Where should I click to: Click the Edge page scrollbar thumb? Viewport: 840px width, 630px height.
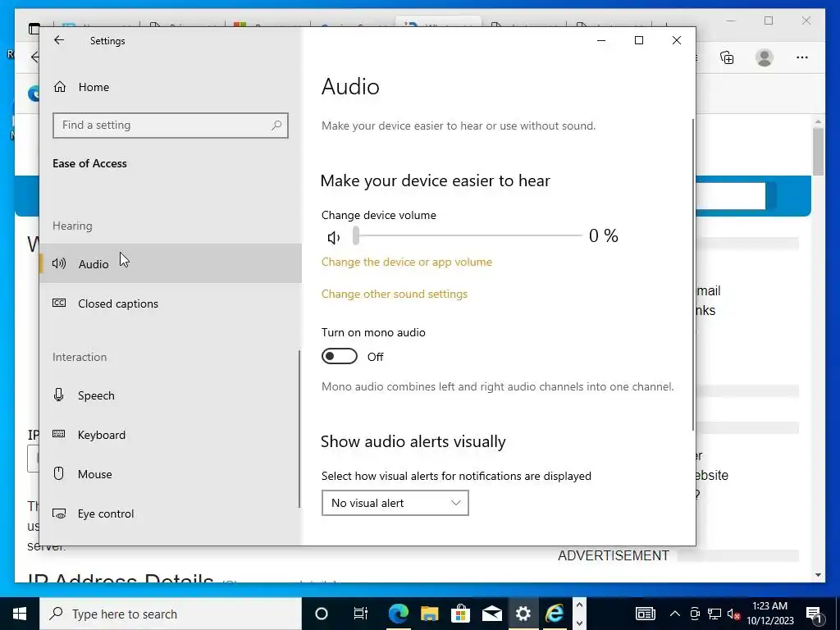click(818, 152)
